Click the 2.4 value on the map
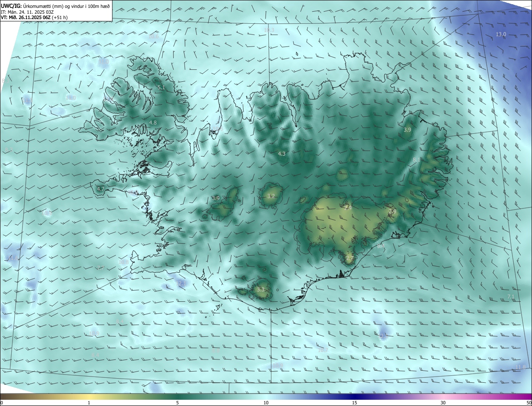The image size is (532, 406). pos(348,207)
